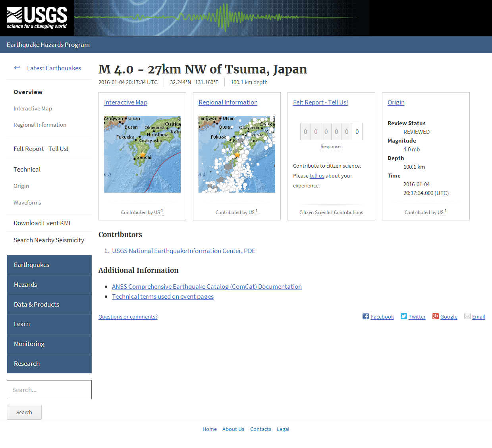Open the Origin card title link
The width and height of the screenshot is (492, 448).
coord(396,102)
